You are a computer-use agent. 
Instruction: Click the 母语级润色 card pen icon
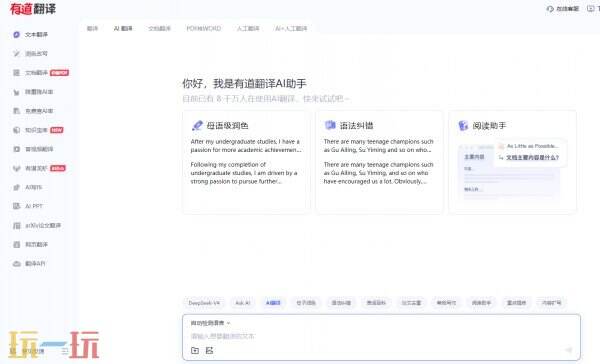pyautogui.click(x=197, y=125)
